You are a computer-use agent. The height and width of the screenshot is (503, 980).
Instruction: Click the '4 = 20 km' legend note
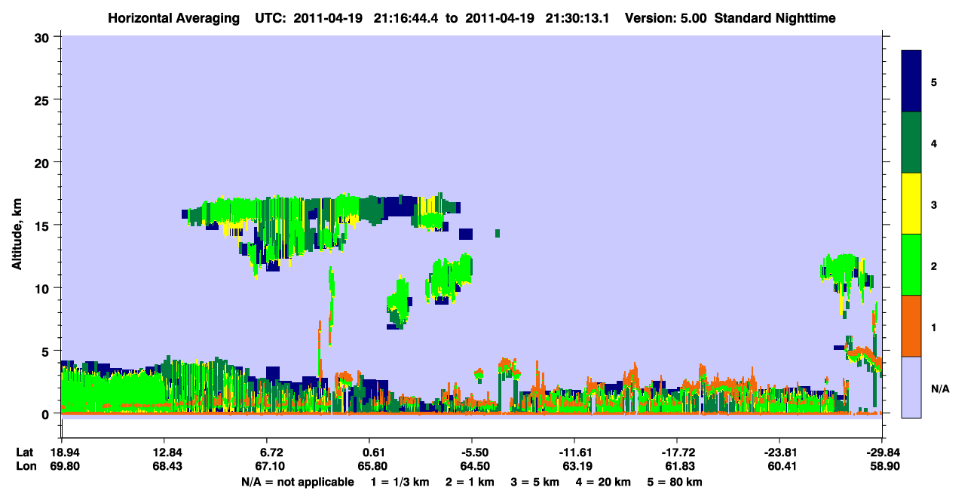click(x=603, y=481)
